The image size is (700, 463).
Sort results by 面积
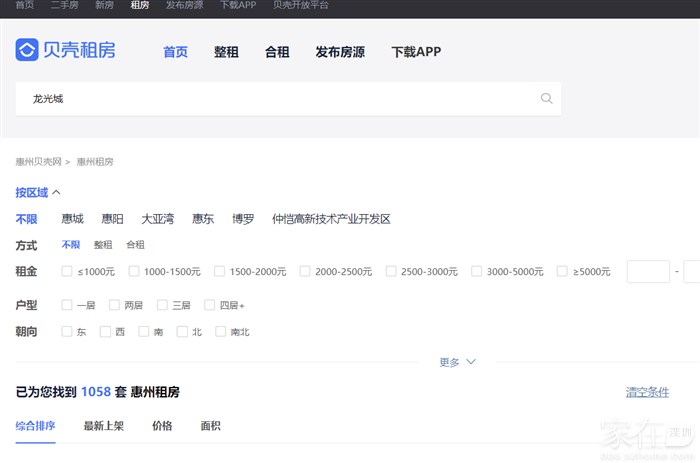pos(210,426)
